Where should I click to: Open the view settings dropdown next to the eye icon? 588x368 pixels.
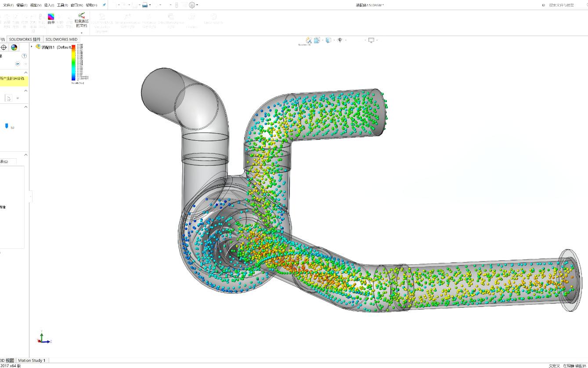[x=346, y=40]
